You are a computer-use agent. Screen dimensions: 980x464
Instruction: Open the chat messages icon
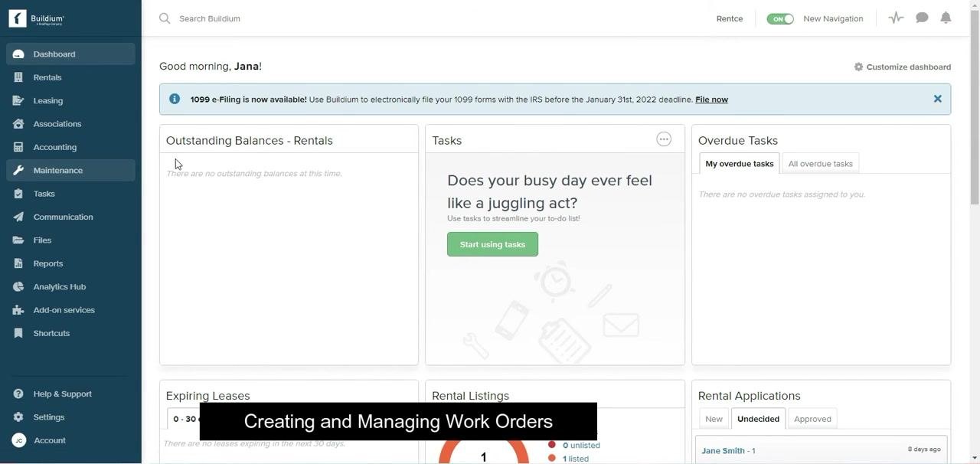point(922,18)
